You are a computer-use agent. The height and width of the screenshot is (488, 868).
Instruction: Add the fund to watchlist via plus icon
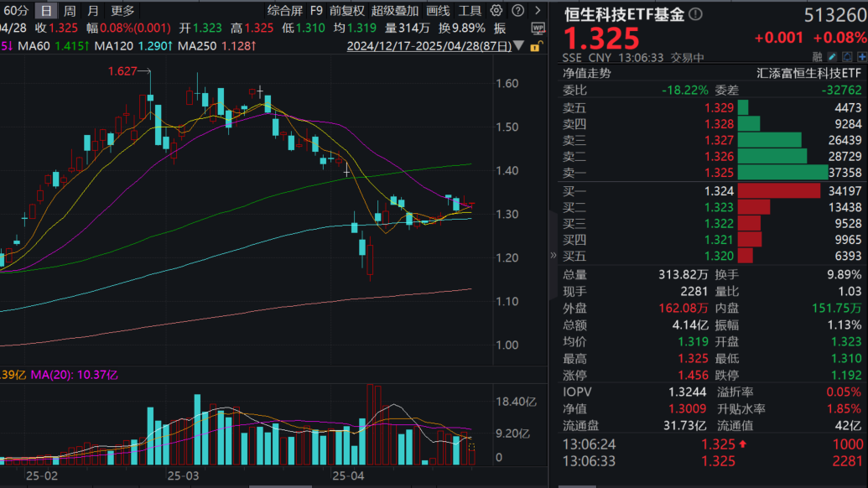pyautogui.click(x=862, y=56)
